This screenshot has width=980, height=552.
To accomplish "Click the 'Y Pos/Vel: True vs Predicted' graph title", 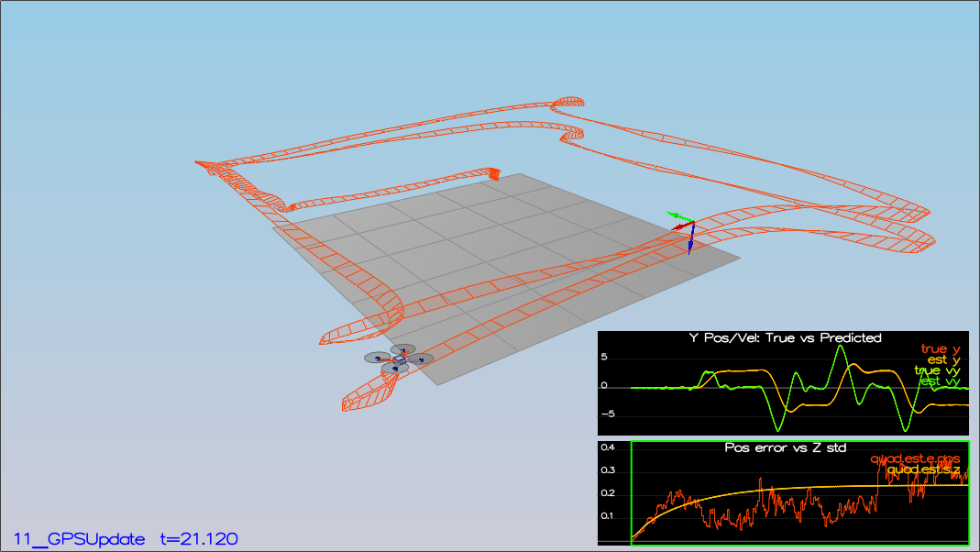I will pyautogui.click(x=785, y=337).
